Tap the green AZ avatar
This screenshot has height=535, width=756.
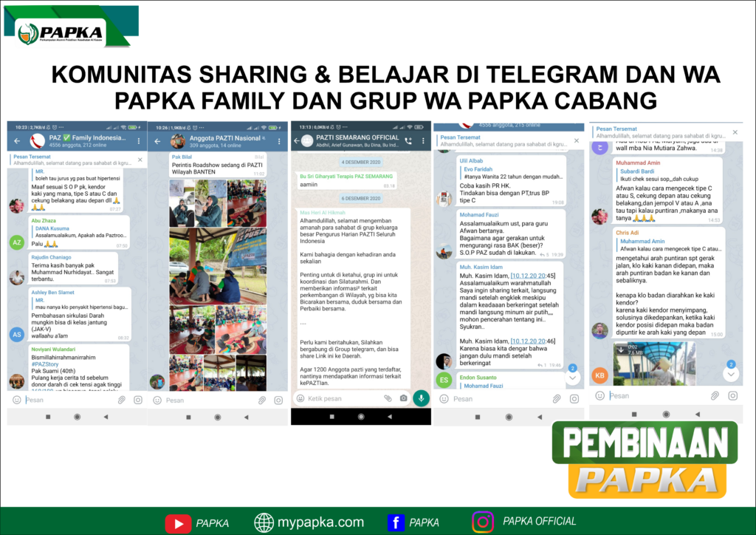tap(17, 242)
